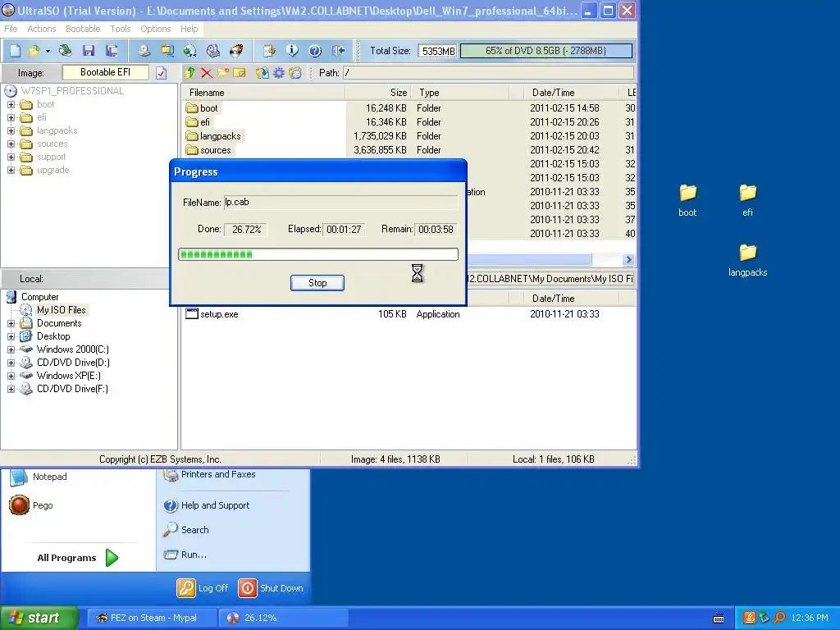Viewport: 840px width, 630px height.
Task: Open langpacks folder icon on desktop
Action: (x=747, y=260)
